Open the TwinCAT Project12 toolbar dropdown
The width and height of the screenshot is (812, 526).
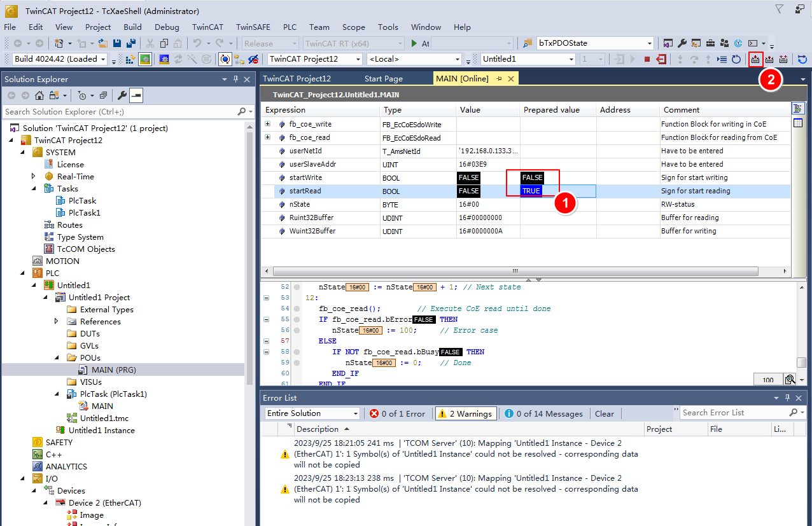click(x=357, y=59)
